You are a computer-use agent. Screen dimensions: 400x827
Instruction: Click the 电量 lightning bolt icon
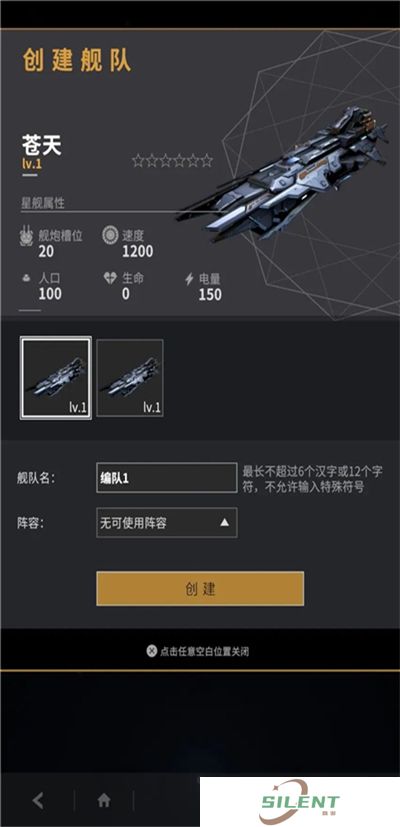point(189,279)
